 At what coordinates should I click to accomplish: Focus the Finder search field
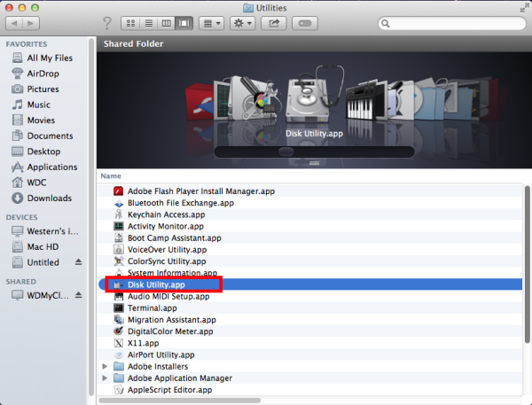pyautogui.click(x=452, y=23)
